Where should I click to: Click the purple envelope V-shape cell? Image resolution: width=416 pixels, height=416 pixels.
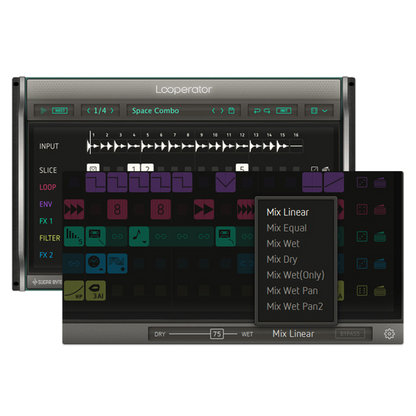(x=226, y=182)
